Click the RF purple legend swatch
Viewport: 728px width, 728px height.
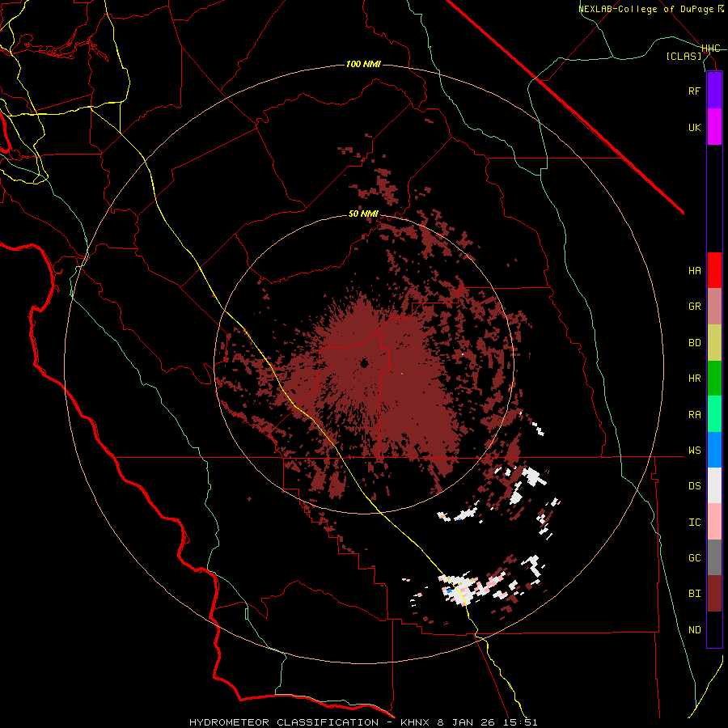714,91
